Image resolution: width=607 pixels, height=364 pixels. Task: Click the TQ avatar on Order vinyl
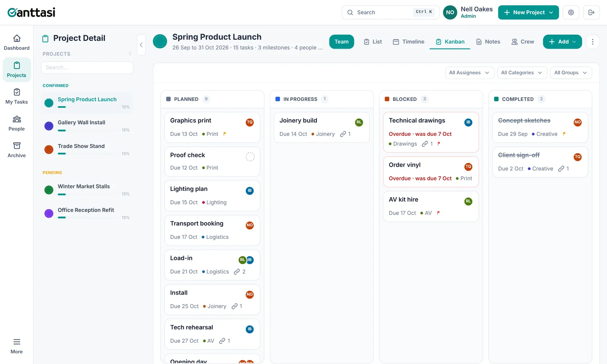click(x=468, y=166)
